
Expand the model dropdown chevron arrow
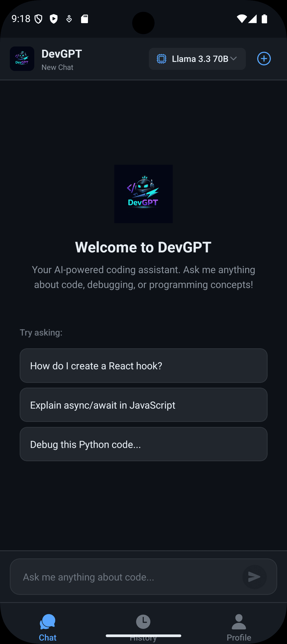[x=234, y=59]
